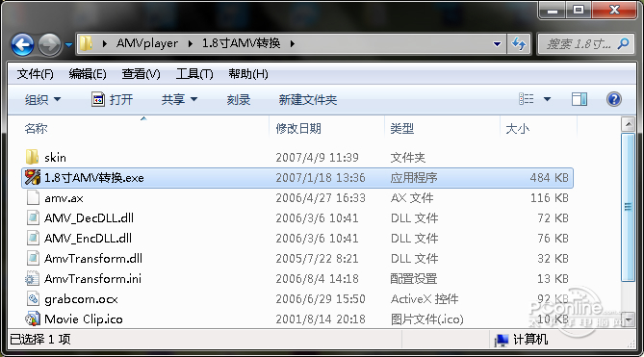
Task: Click the change view icon
Action: click(527, 99)
